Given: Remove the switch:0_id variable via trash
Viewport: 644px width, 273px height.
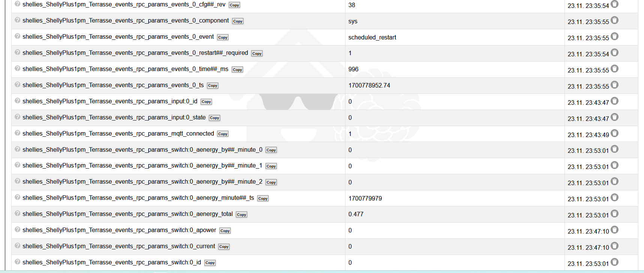Looking at the screenshot, I should [x=614, y=262].
